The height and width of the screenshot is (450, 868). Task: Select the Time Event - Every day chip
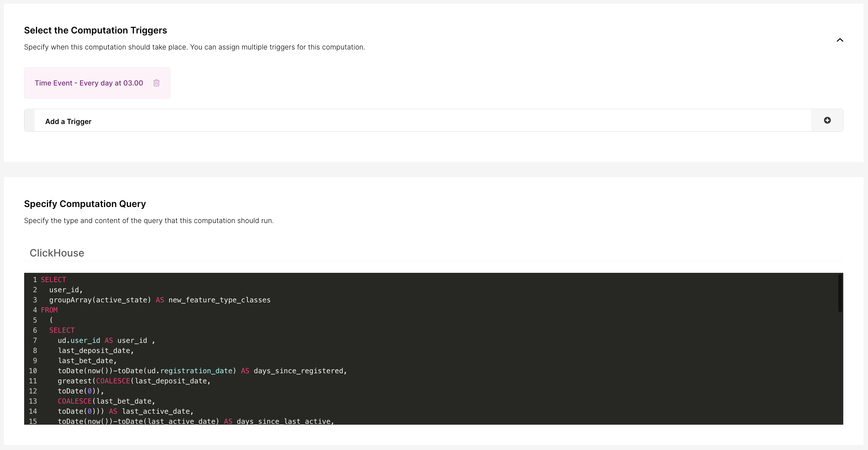(89, 83)
